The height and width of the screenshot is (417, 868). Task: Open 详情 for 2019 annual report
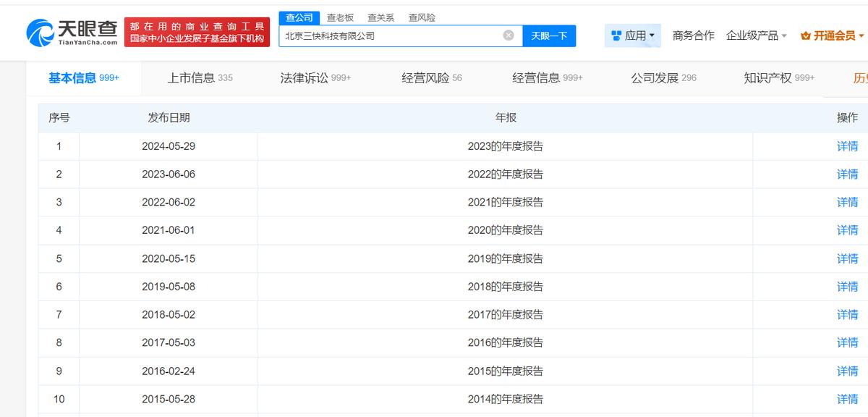[847, 258]
